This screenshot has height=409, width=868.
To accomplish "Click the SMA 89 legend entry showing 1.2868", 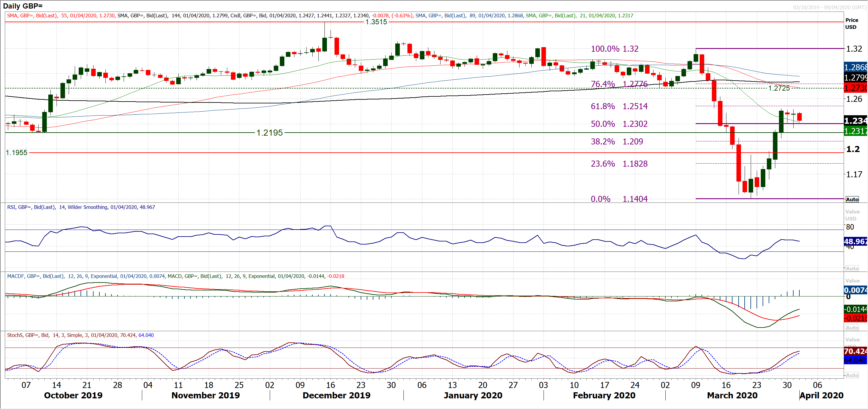I will point(470,16).
